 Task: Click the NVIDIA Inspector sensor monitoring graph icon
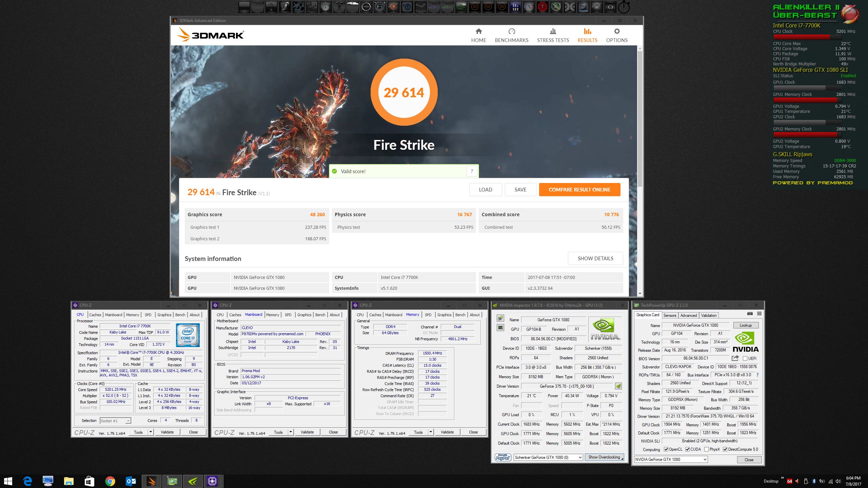pos(500,327)
